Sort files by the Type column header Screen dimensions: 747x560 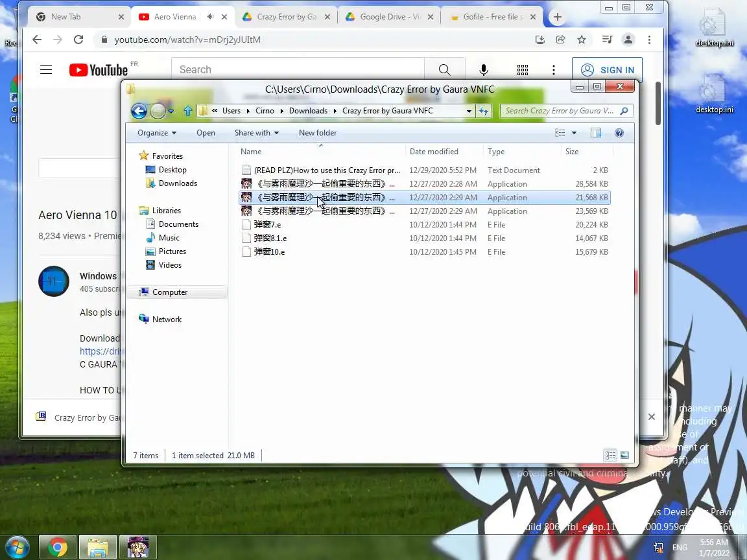[522, 152]
